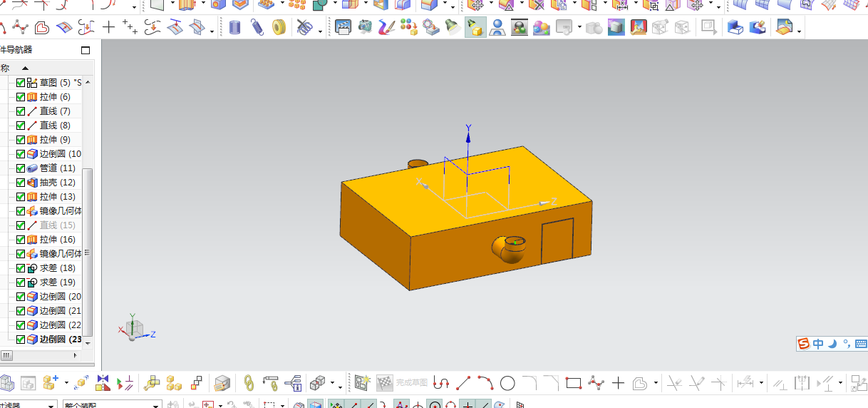This screenshot has width=868, height=408.
Task: Click the navigator horizontal scrollbar
Action: tap(7, 355)
